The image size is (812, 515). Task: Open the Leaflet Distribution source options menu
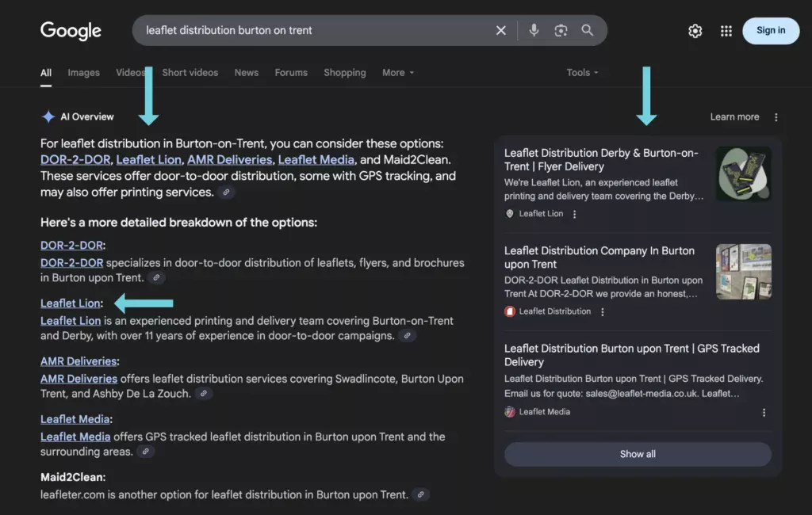(x=603, y=311)
